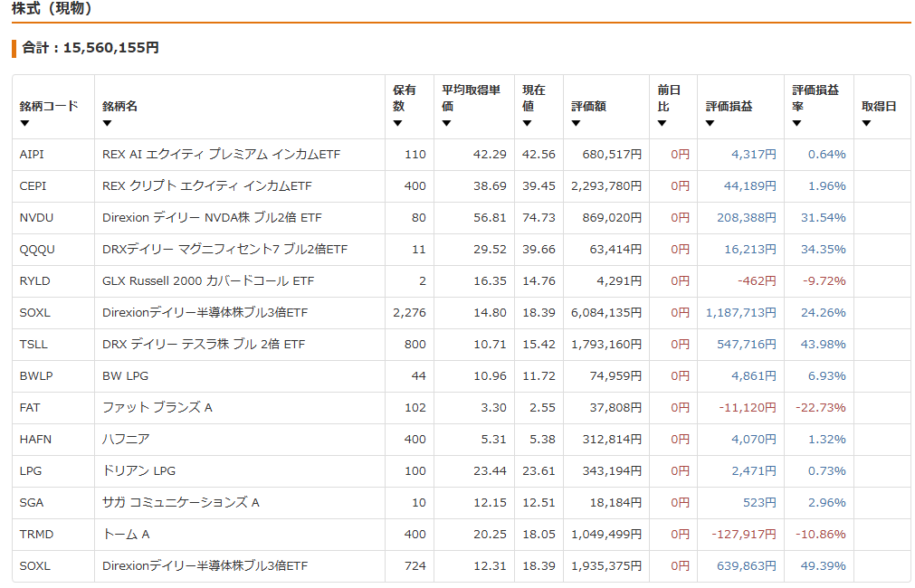The image size is (915, 588).
Task: Click GLX Russell 2000 カバードコール ETF name
Action: (x=208, y=280)
